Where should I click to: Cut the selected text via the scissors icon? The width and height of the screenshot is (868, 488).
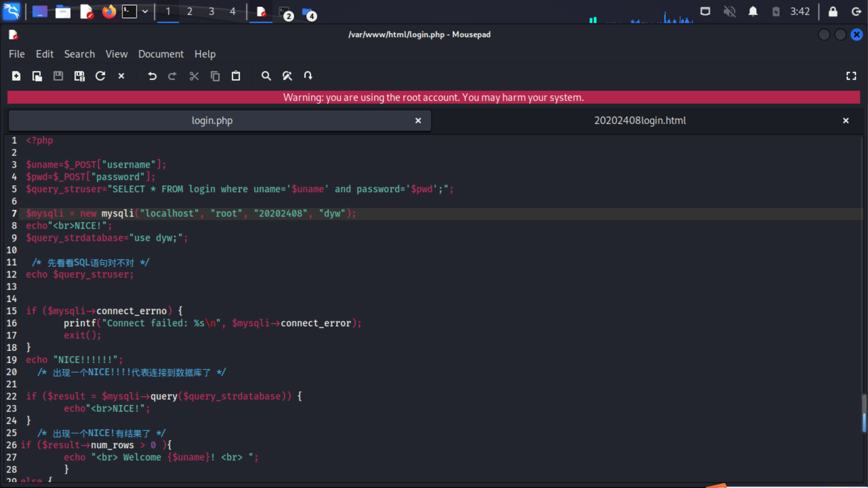click(194, 76)
